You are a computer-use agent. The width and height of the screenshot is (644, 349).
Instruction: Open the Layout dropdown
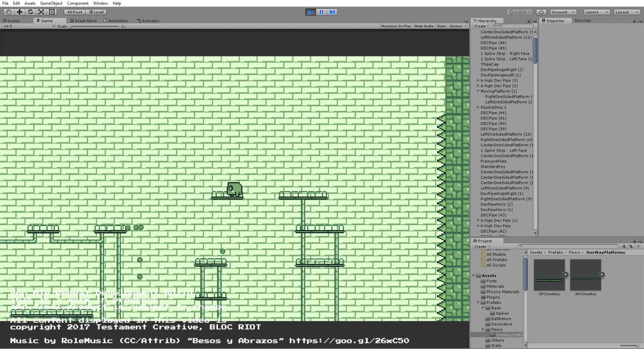click(626, 12)
